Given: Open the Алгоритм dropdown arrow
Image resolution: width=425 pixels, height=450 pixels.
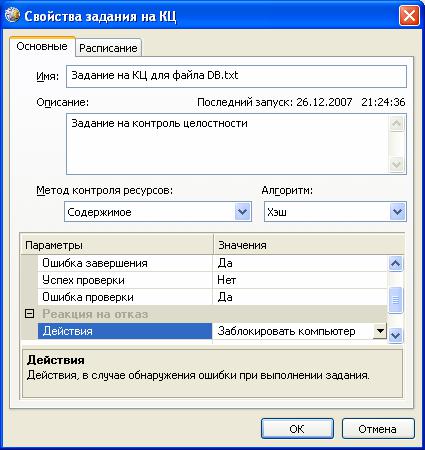Looking at the screenshot, I should (x=397, y=212).
